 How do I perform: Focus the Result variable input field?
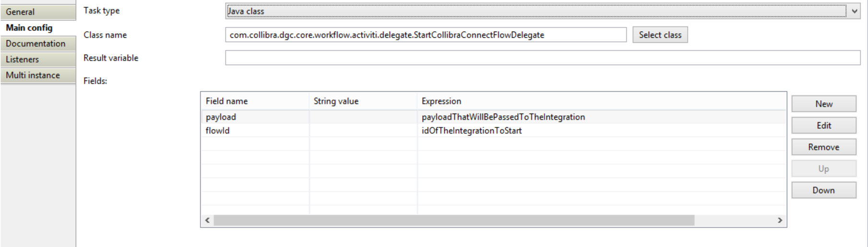[x=543, y=58]
